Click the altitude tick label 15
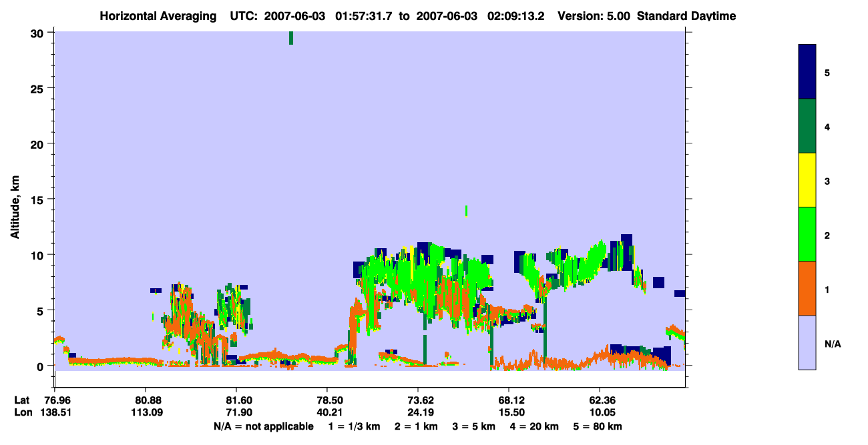 click(x=38, y=199)
